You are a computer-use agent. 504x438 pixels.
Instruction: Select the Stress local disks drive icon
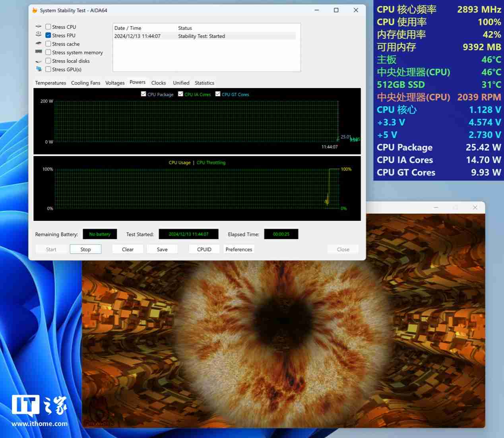click(39, 60)
